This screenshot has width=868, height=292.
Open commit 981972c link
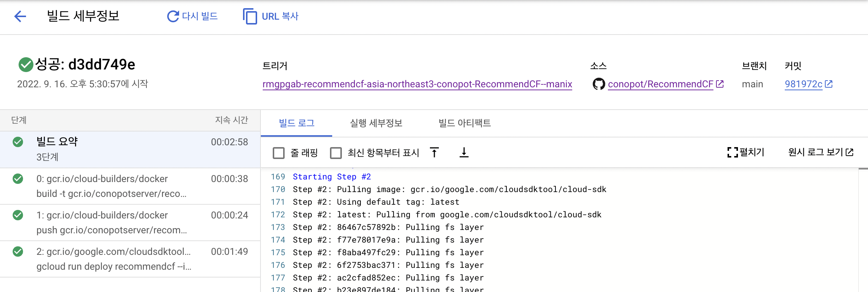click(x=803, y=84)
